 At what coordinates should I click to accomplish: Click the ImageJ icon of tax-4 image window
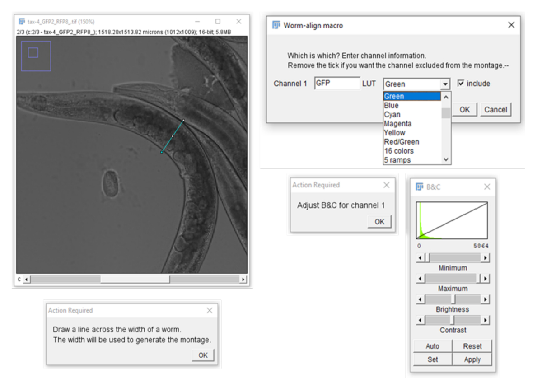coord(22,21)
